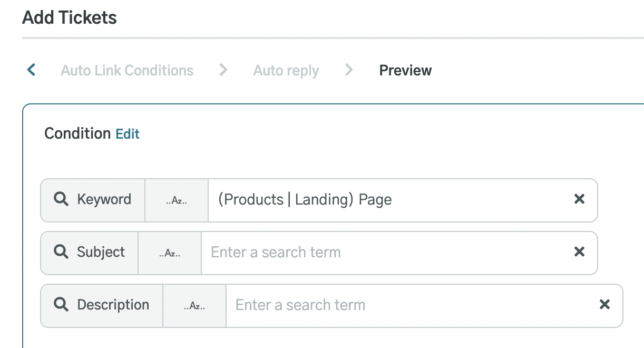
Task: Click the chevron between Auto reply and Preview
Action: pos(349,69)
